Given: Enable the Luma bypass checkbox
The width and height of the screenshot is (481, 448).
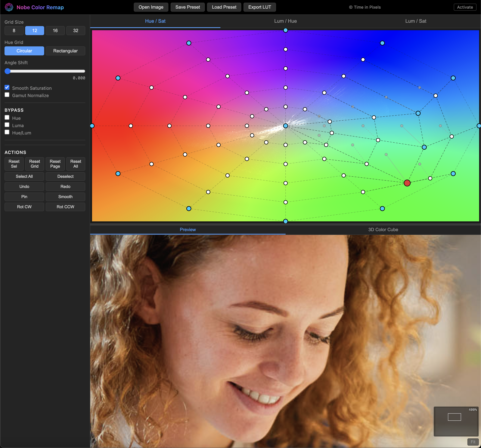Looking at the screenshot, I should [7, 125].
